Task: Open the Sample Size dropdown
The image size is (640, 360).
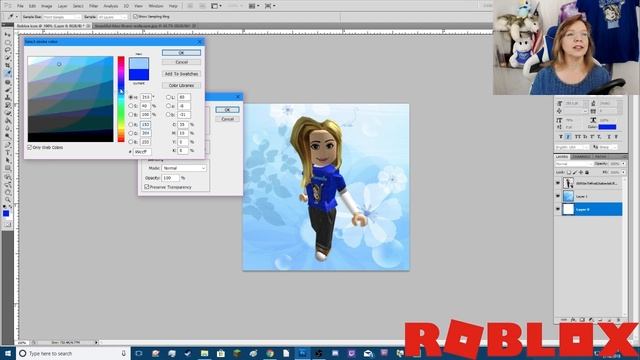Action: pyautogui.click(x=62, y=17)
